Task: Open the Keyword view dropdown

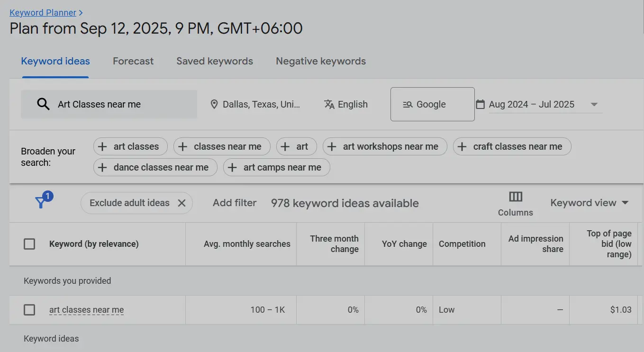Action: pos(589,203)
